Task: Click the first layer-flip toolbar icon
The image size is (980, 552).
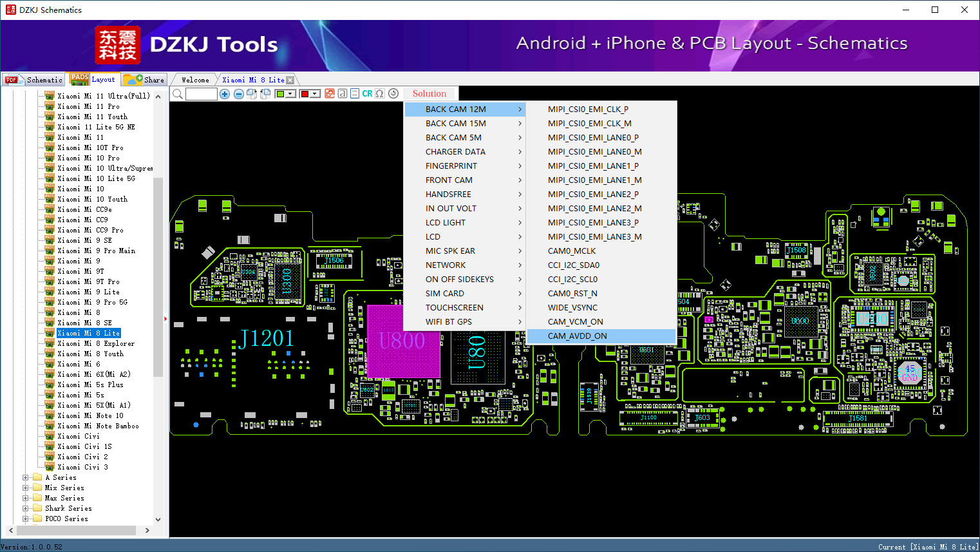Action: point(252,94)
